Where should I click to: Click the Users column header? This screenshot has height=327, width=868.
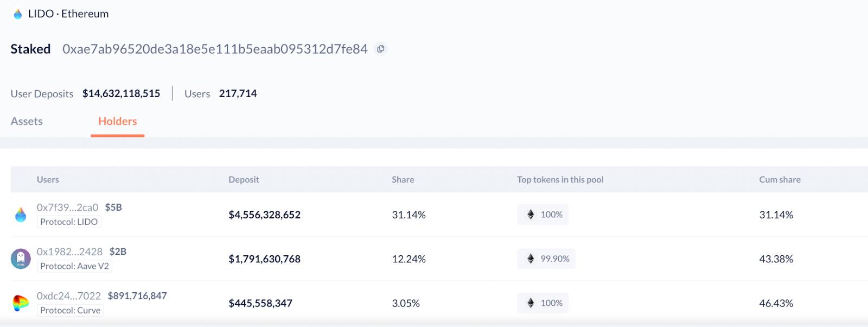(x=48, y=180)
